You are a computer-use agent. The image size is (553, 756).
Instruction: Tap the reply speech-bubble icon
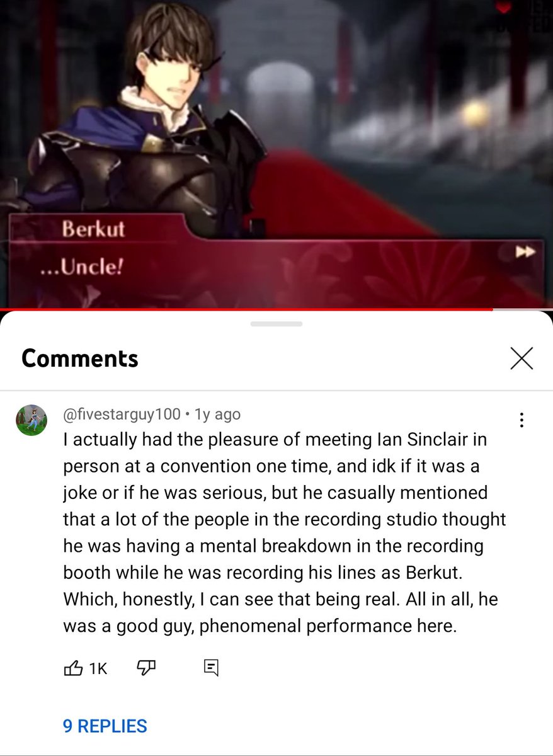211,668
